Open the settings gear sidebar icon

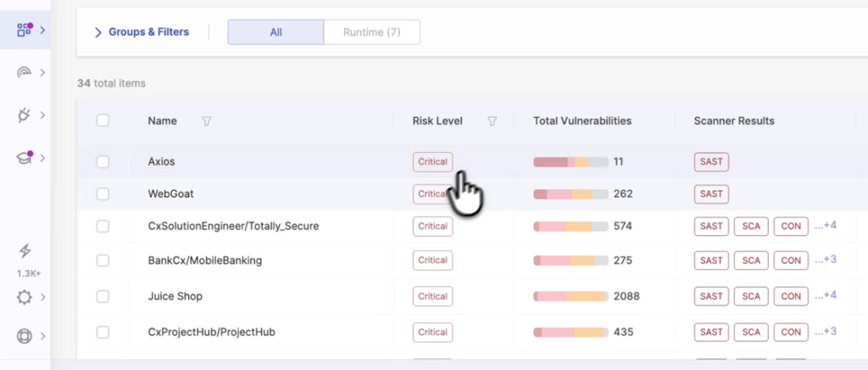25,297
